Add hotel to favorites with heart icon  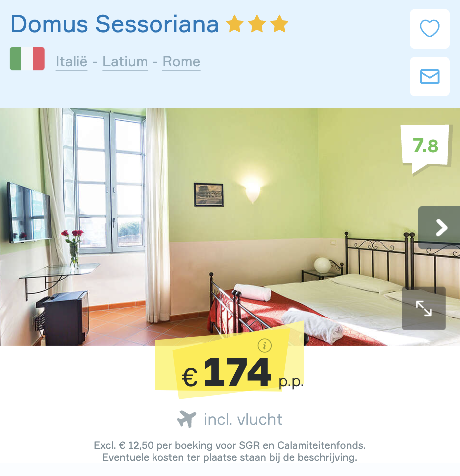coord(429,29)
